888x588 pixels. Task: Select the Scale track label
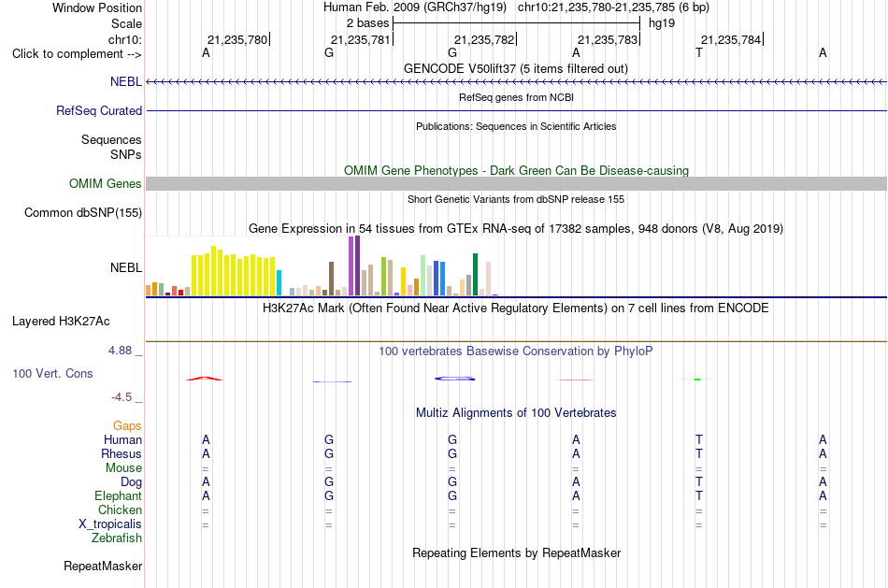[126, 23]
